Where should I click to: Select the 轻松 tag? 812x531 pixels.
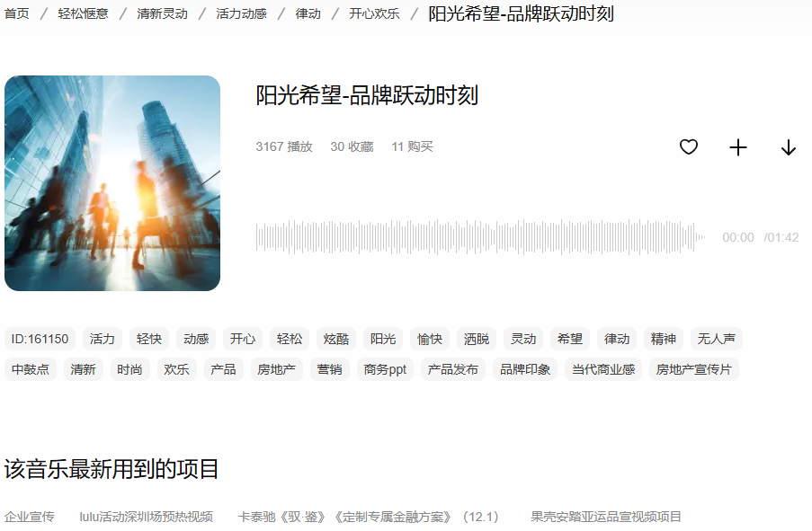(290, 339)
